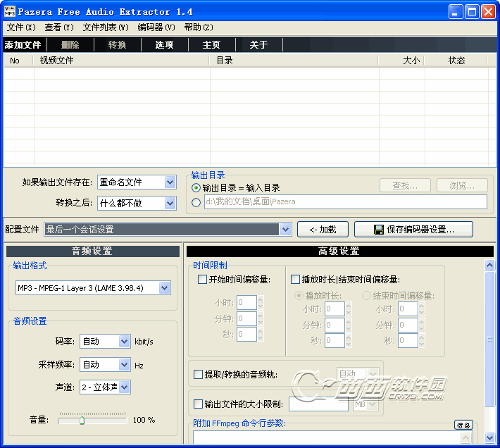Expand the 输出格式 MP3 format dropdown
Screen dimensions: 500x448
click(164, 288)
